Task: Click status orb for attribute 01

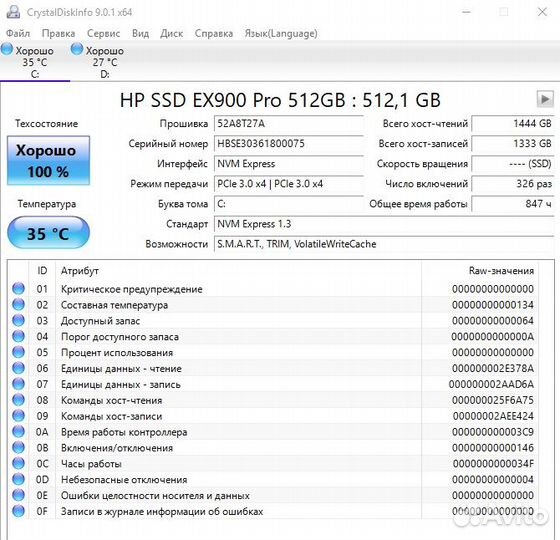Action: [x=19, y=289]
